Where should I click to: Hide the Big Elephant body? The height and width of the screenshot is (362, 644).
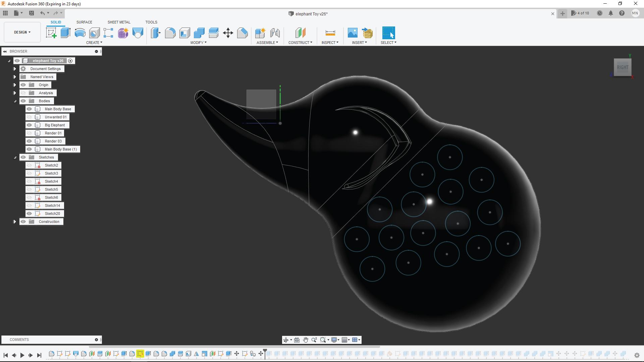pos(30,125)
